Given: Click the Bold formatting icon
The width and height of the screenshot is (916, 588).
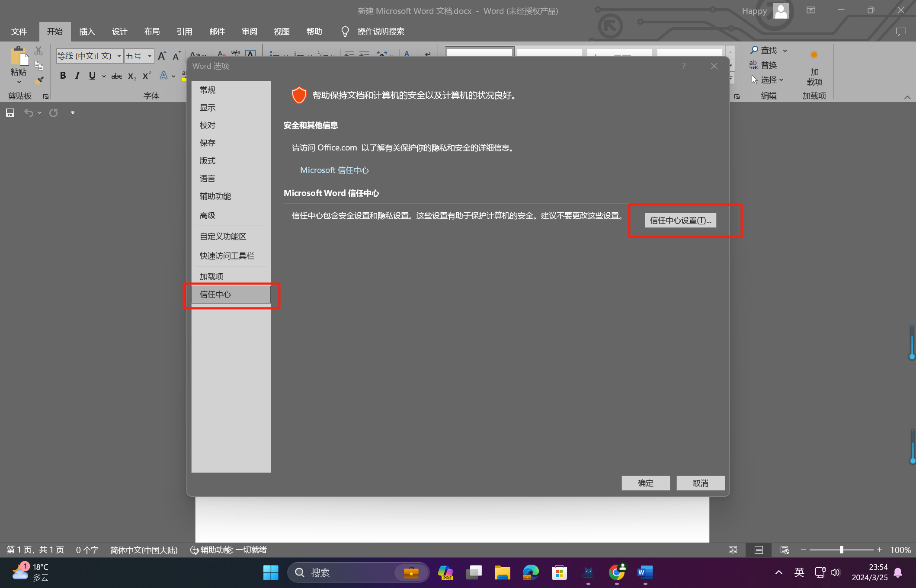Looking at the screenshot, I should click(63, 76).
